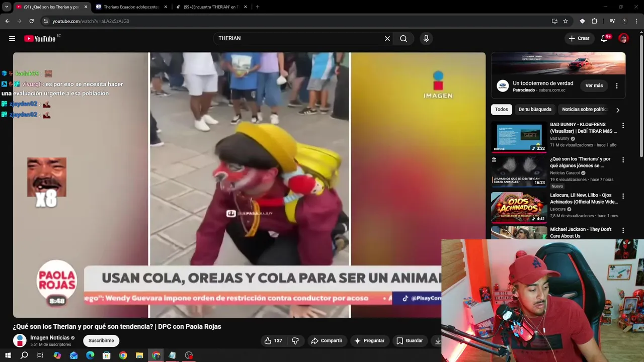The height and width of the screenshot is (362, 644).
Task: Open the media control playlist icon
Action: (x=612, y=21)
